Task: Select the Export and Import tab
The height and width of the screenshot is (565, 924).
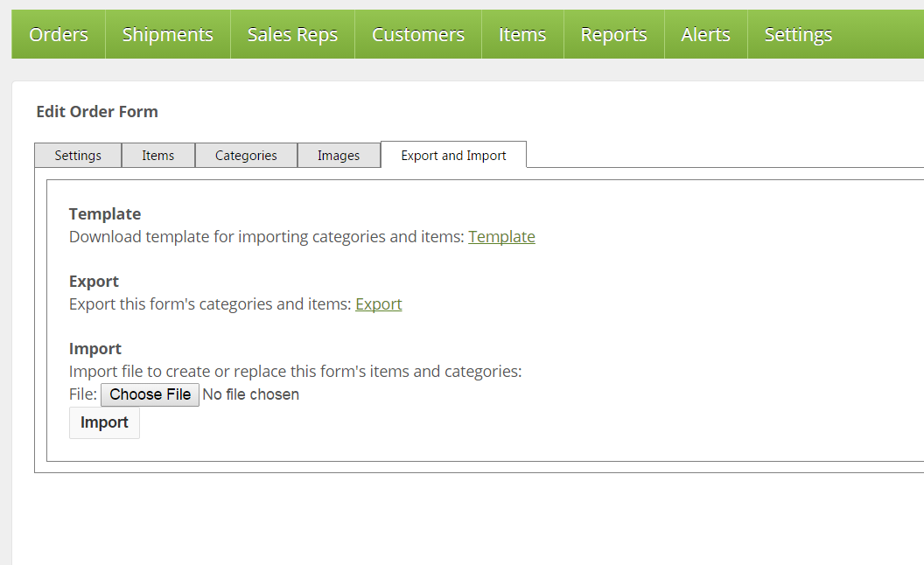Action: [x=453, y=155]
